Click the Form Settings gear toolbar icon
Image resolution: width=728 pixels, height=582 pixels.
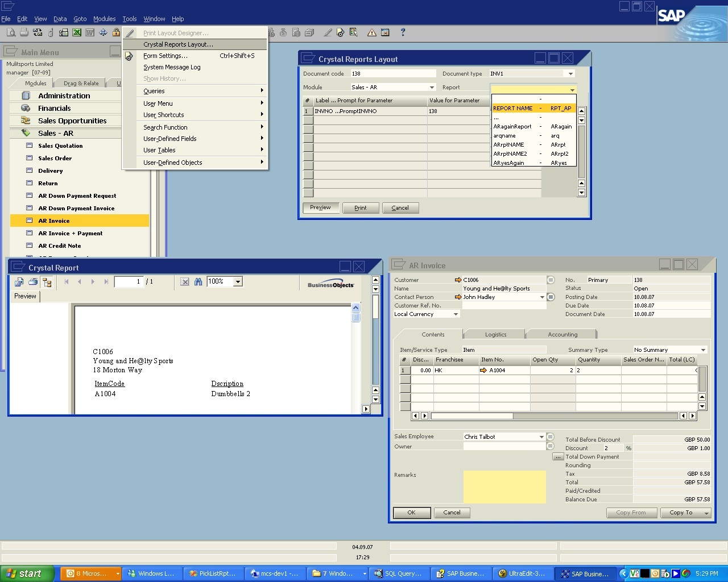(340, 33)
